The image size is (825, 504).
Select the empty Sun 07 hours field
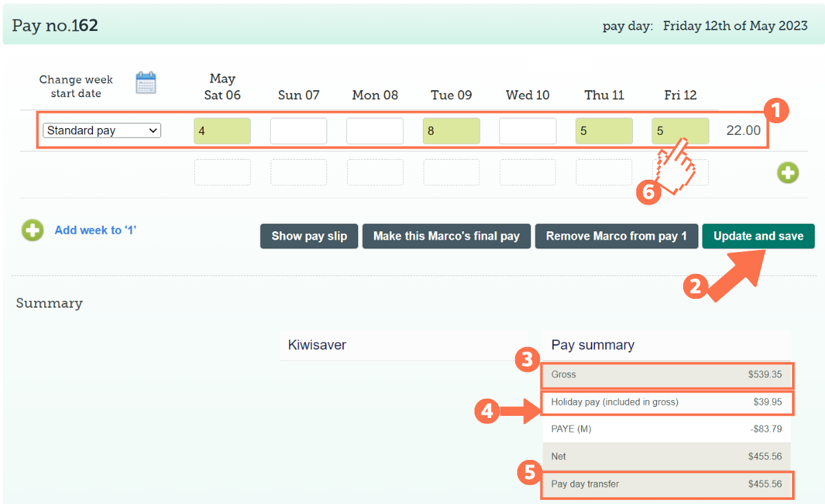tap(298, 130)
